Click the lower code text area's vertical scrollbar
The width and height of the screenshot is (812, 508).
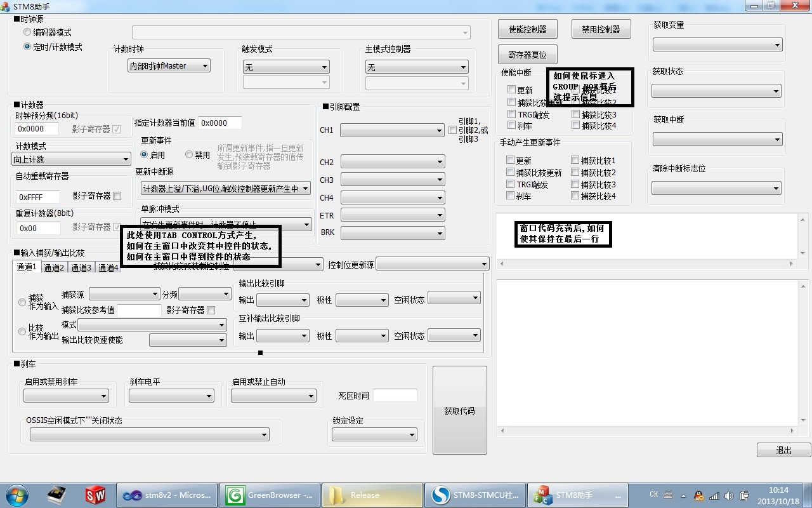pyautogui.click(x=802, y=352)
